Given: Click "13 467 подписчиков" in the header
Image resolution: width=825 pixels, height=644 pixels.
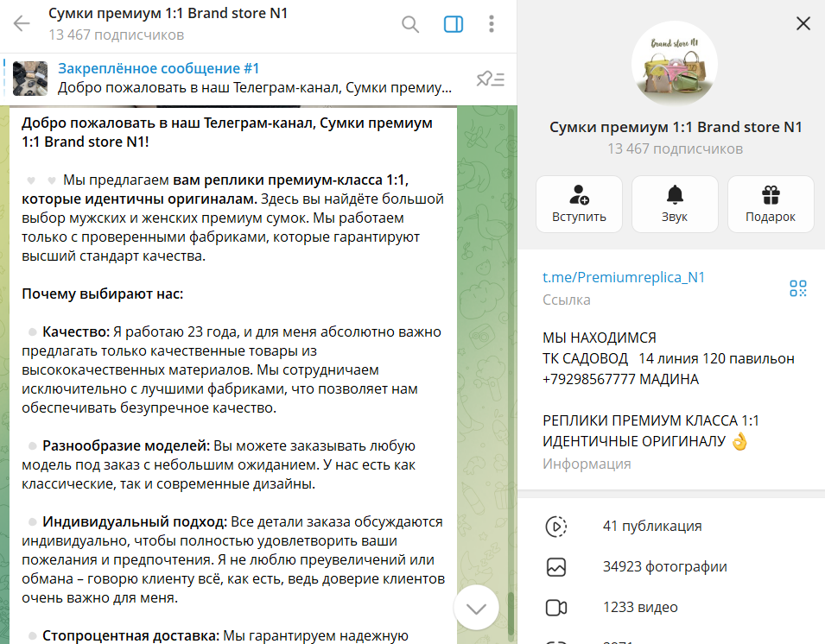Looking at the screenshot, I should click(x=117, y=35).
